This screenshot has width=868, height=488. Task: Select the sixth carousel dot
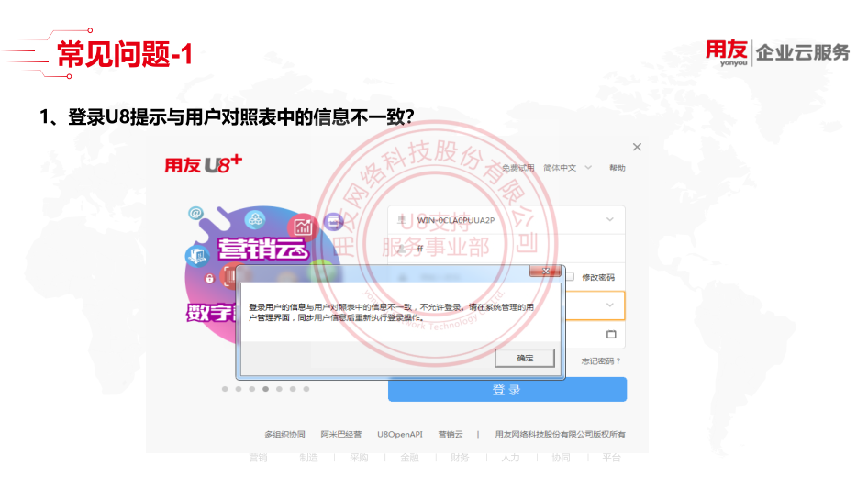pyautogui.click(x=293, y=389)
